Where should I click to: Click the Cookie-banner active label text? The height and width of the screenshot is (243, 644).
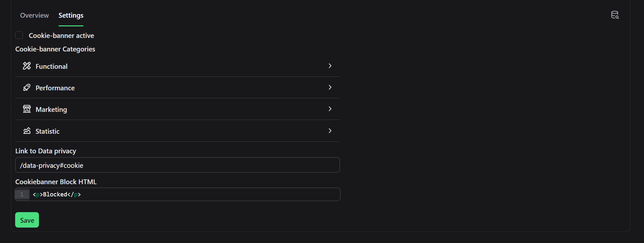point(61,36)
